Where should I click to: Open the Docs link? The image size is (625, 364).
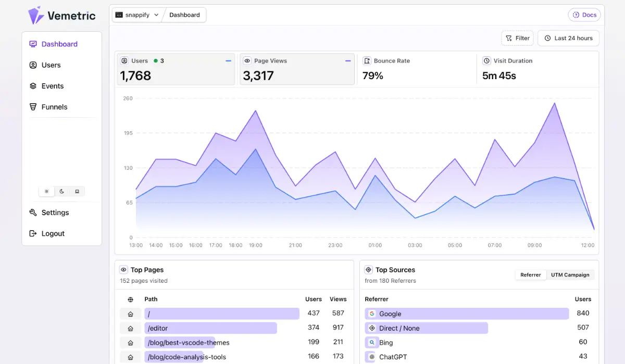coord(584,15)
